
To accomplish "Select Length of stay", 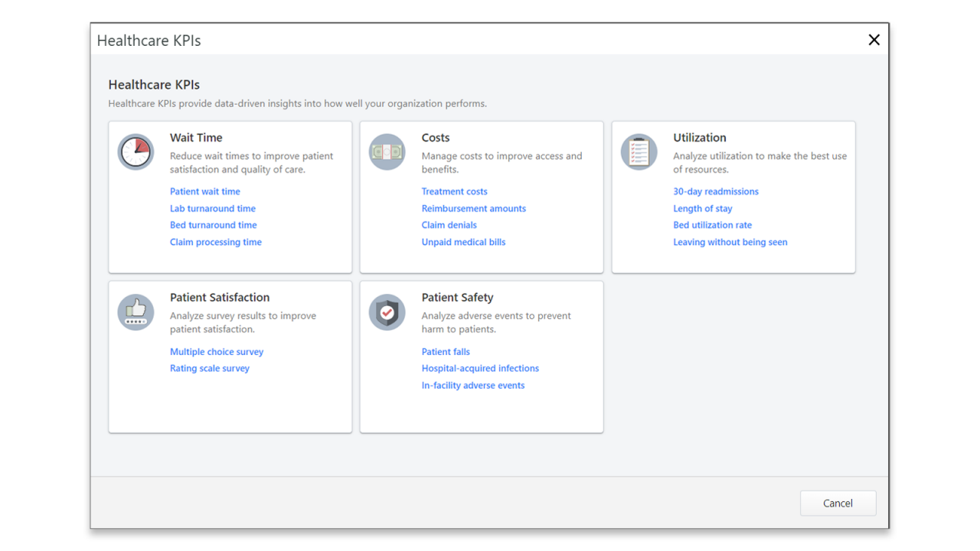I will 702,207.
